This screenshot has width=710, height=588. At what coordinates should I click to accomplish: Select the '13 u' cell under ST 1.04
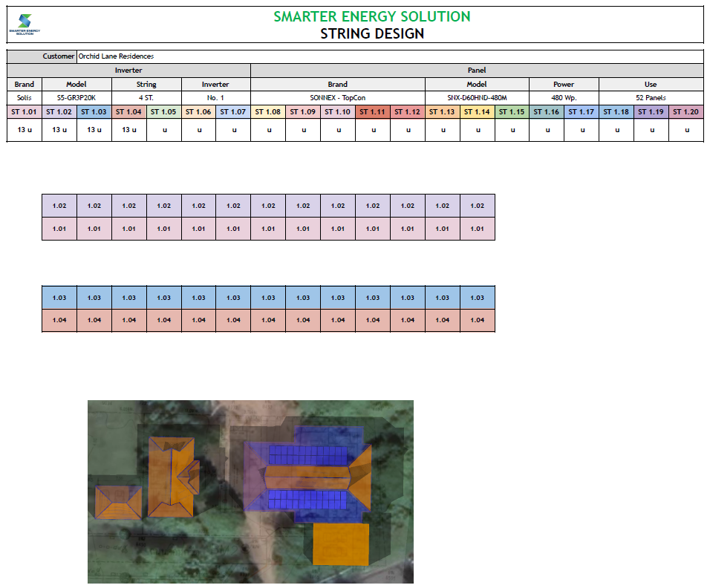coord(129,130)
